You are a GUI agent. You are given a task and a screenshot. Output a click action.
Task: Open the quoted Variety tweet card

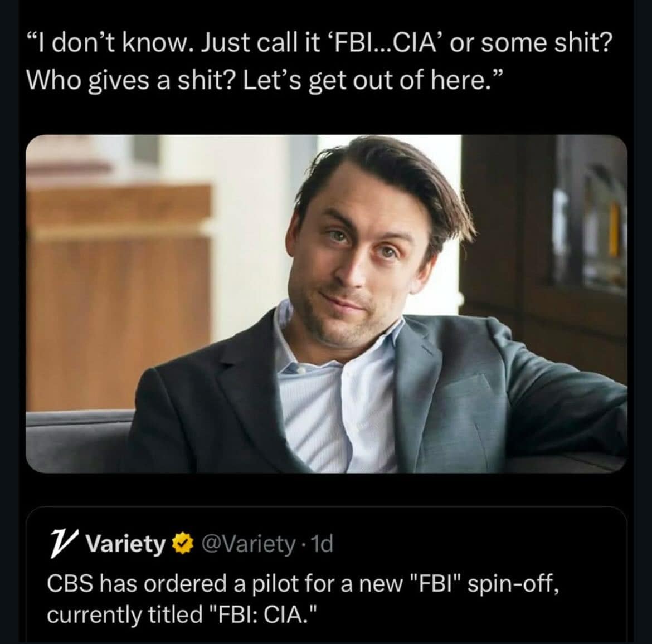[x=326, y=574]
